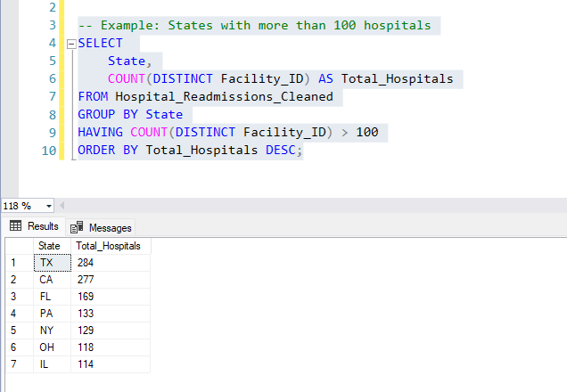Select row 1 via its row header
The image size is (567, 392).
(20, 263)
